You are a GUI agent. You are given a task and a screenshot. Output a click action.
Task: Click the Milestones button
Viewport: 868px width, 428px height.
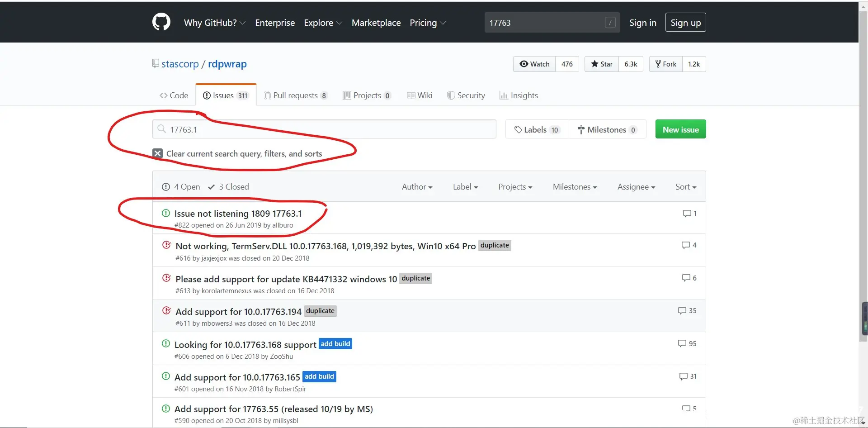pos(607,129)
